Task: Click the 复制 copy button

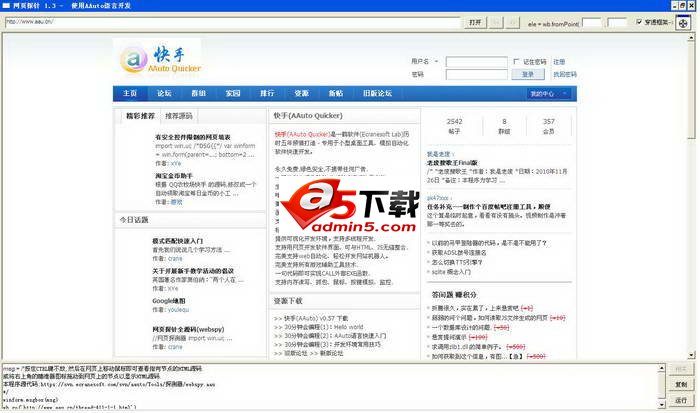Action: pos(680,384)
